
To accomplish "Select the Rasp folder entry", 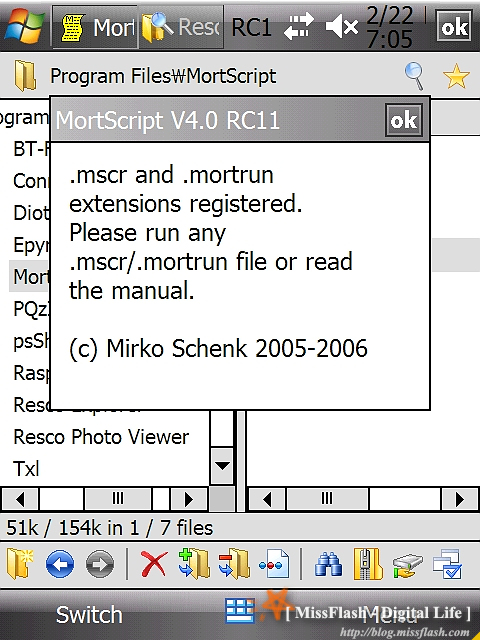I will 31,373.
